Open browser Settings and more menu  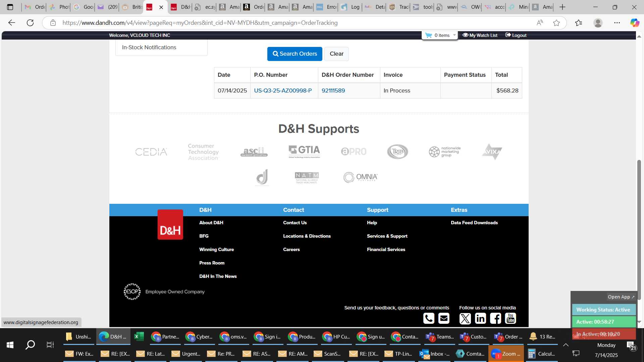tap(617, 23)
